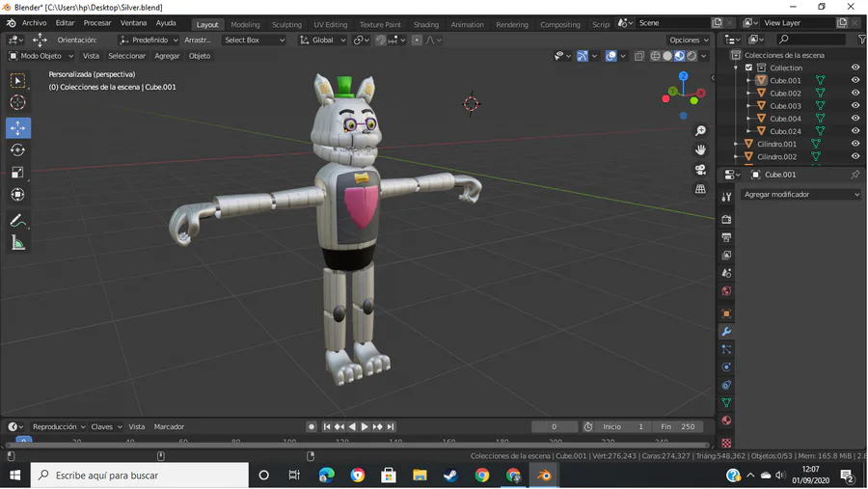This screenshot has width=868, height=489.
Task: Hide Cube.004 using its eye icon
Action: tap(855, 119)
